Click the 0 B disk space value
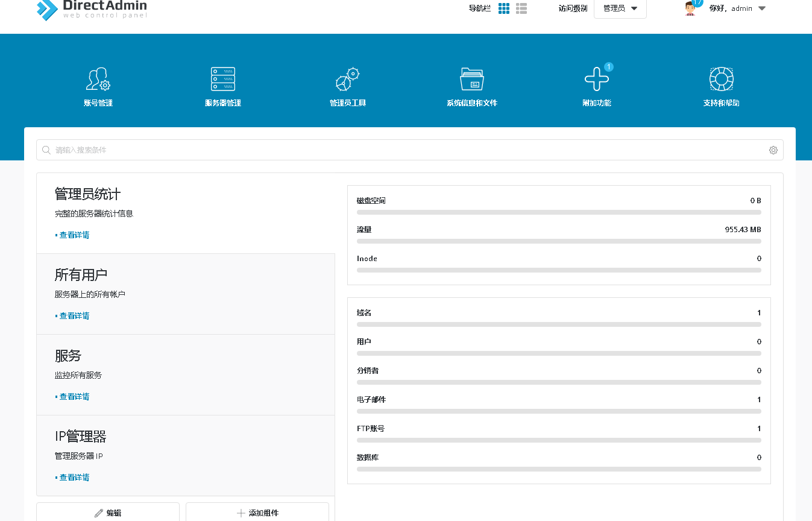The width and height of the screenshot is (812, 521). pos(756,201)
